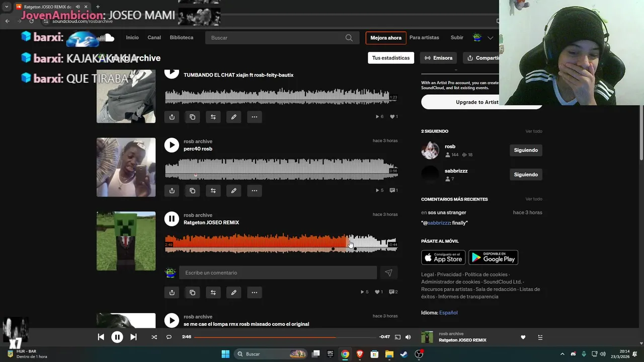Open Subir upload page
Screen dimensions: 644x362
tap(457, 38)
